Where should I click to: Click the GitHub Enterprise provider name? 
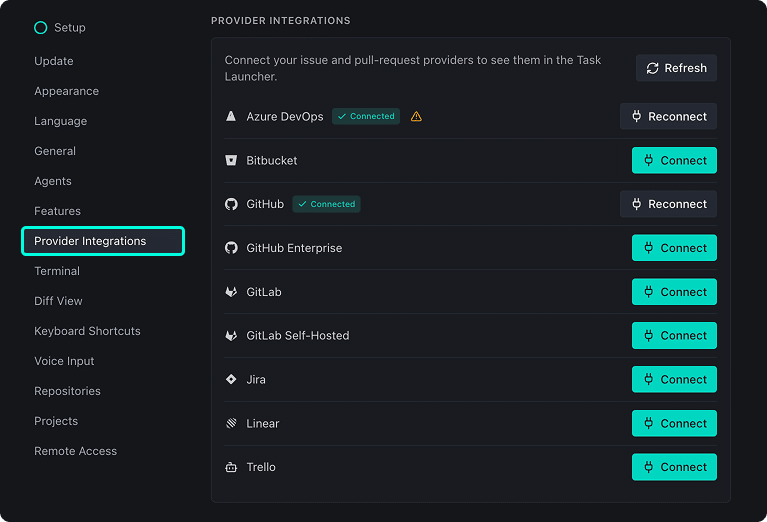tap(294, 248)
